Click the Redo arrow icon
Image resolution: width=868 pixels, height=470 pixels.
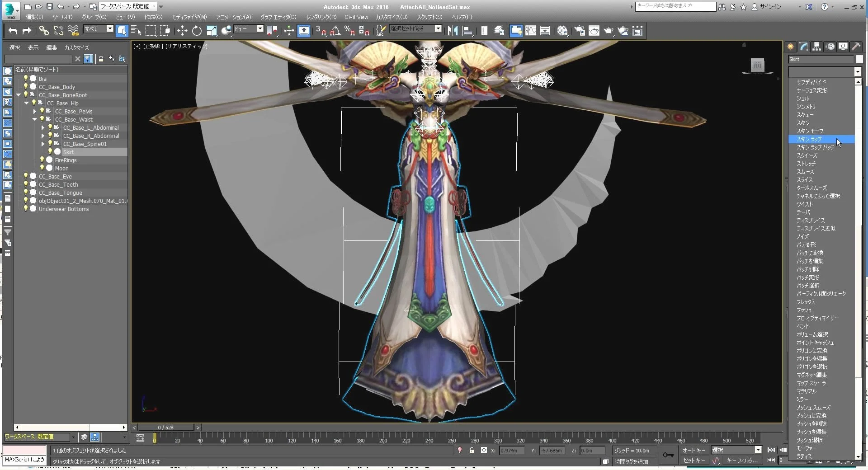27,31
